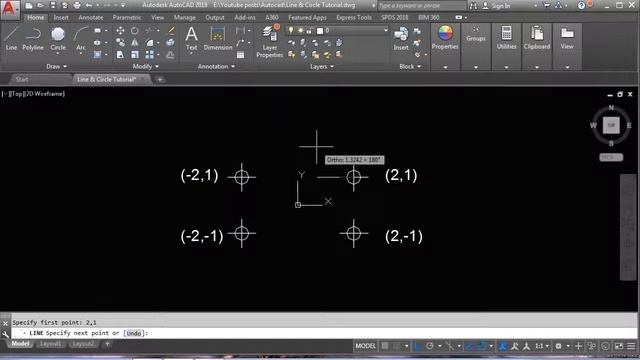
Task: Click the Move tool in Modify panel
Action: (120, 31)
